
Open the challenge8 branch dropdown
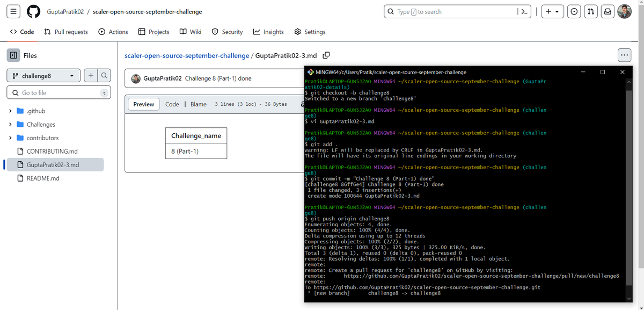click(43, 76)
